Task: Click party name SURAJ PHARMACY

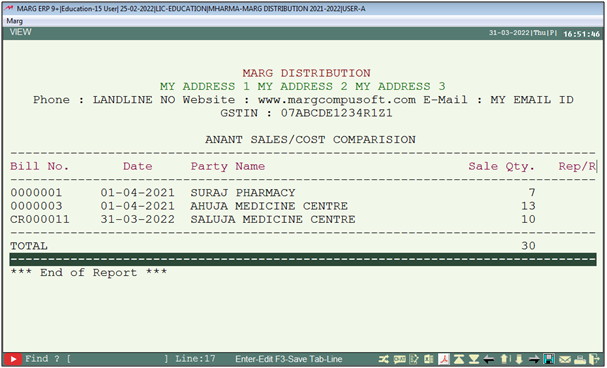Action: point(243,193)
